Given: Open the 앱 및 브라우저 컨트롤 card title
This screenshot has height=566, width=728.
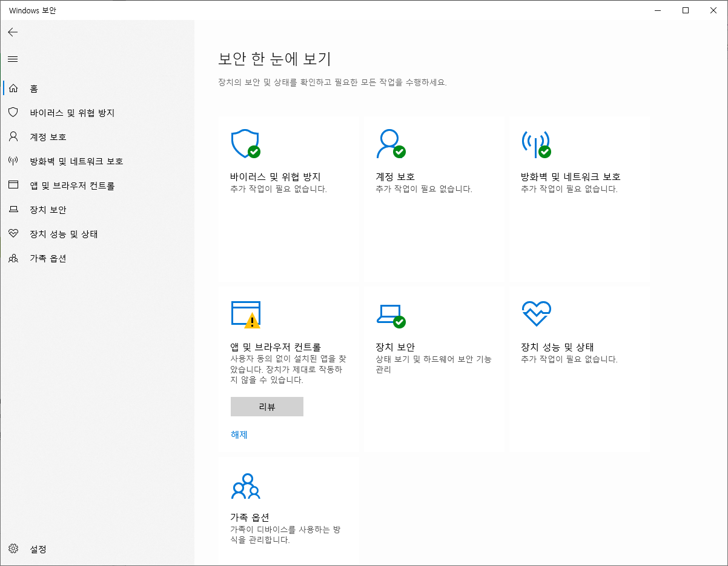Looking at the screenshot, I should click(x=276, y=347).
